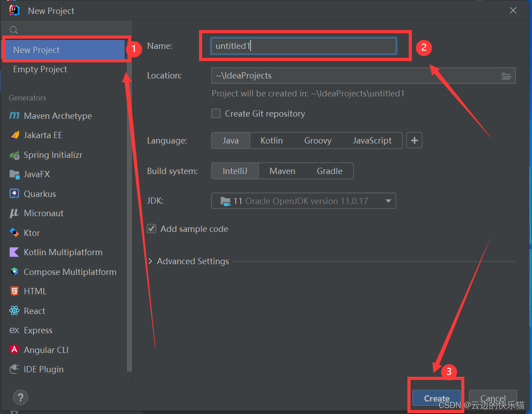Choose Gradle build system
The height and width of the screenshot is (414, 532).
(329, 171)
